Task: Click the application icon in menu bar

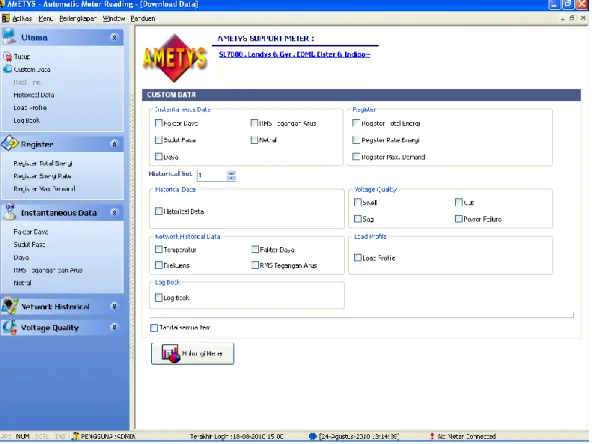Action: pos(6,18)
